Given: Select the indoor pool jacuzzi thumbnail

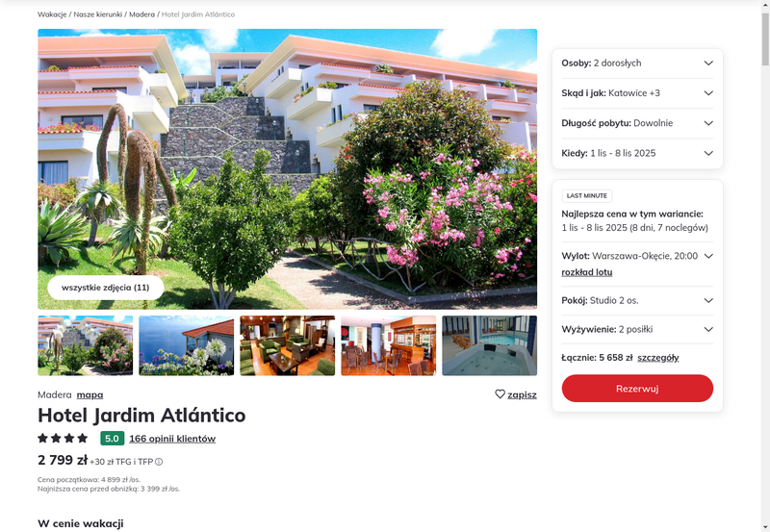Looking at the screenshot, I should (x=489, y=345).
